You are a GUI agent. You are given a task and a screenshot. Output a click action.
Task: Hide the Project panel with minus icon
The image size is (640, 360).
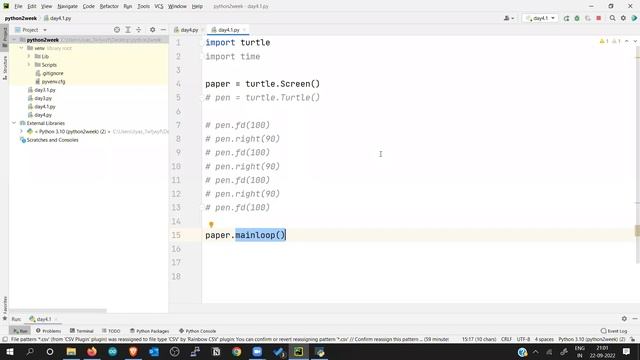pyautogui.click(x=163, y=30)
